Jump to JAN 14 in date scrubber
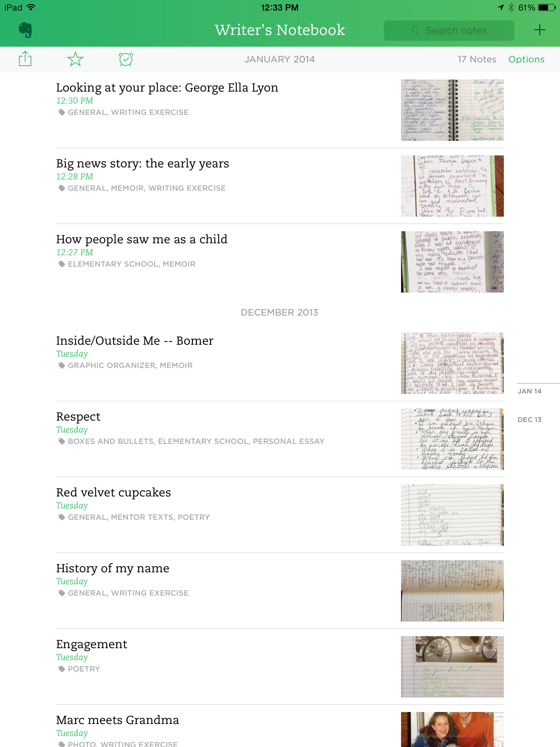The height and width of the screenshot is (747, 560). coord(529,391)
